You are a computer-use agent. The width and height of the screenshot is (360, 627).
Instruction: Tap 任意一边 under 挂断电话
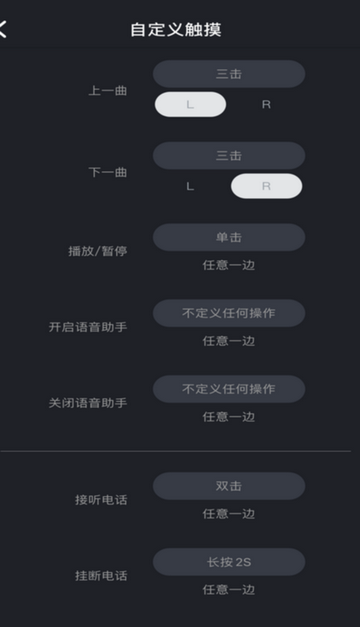tap(229, 589)
